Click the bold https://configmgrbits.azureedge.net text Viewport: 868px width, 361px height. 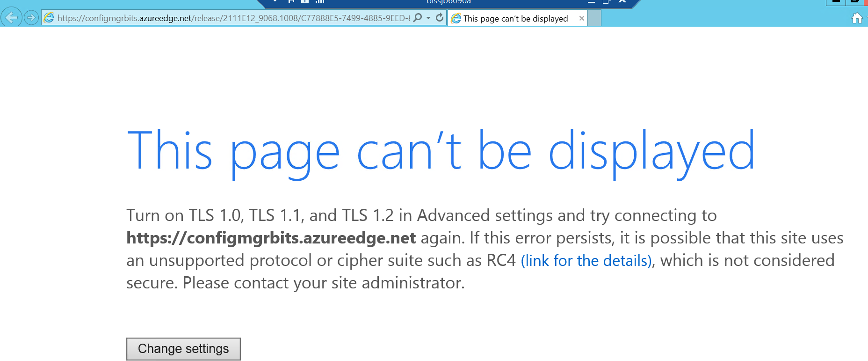tap(271, 238)
